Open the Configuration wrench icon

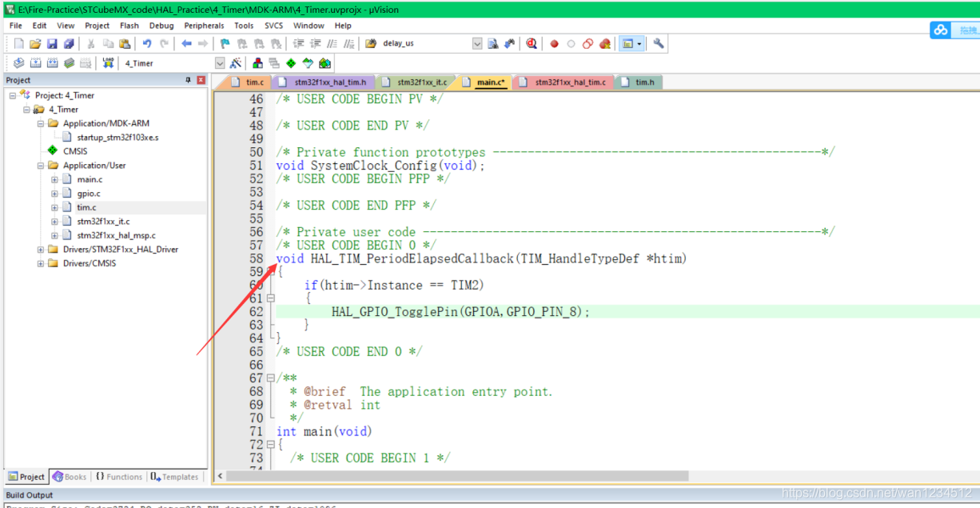659,44
